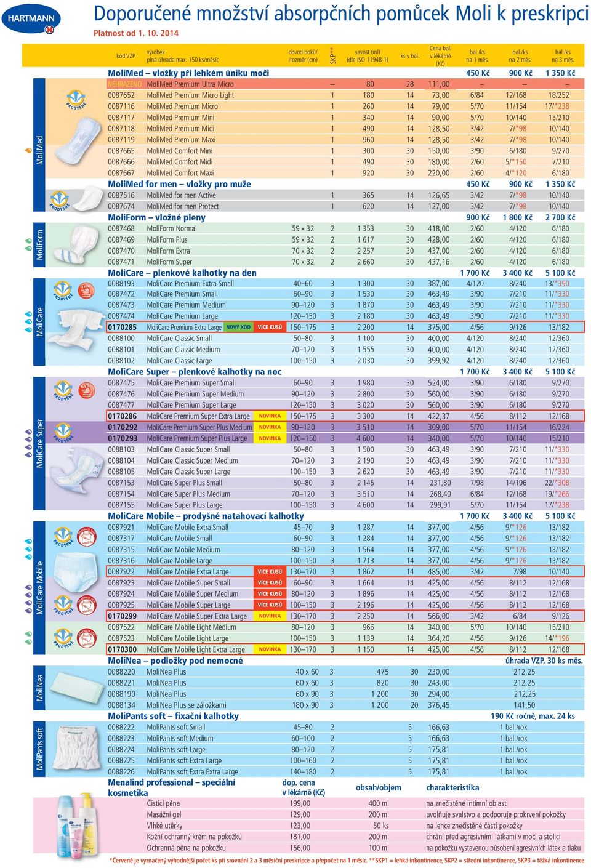Click the VÍCE KUSŮ badge in row 0170285

point(270,328)
